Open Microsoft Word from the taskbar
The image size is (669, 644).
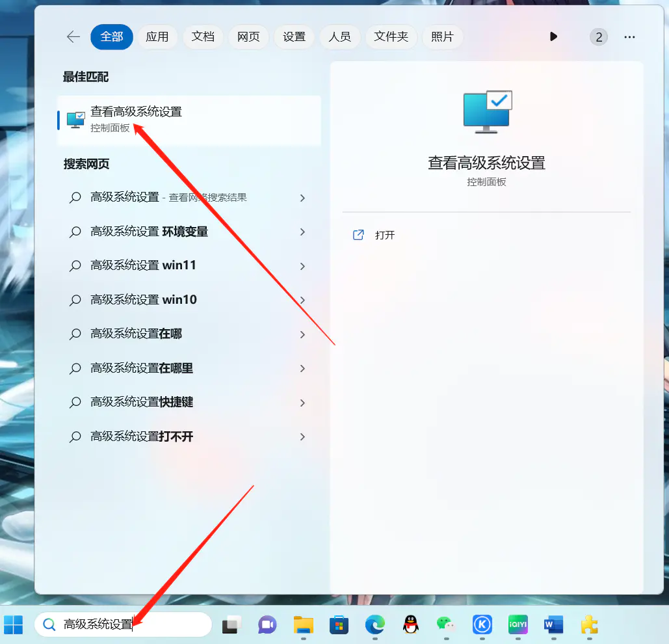pyautogui.click(x=553, y=625)
